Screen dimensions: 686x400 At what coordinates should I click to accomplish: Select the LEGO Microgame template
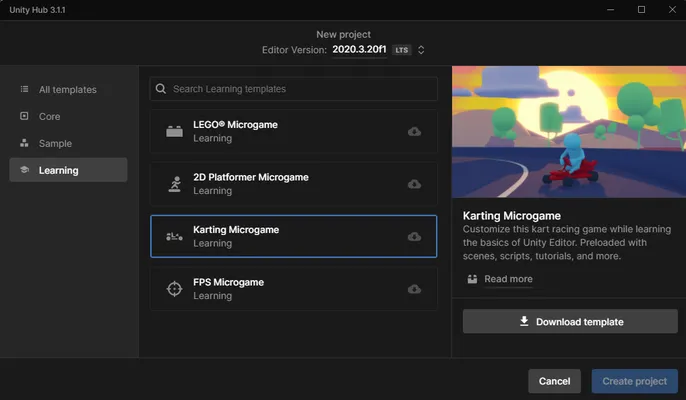point(294,131)
